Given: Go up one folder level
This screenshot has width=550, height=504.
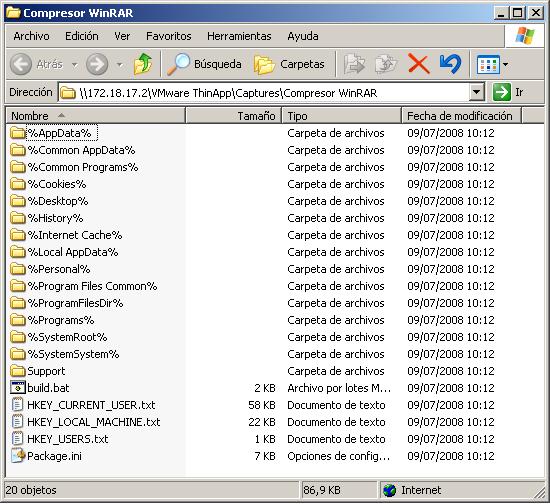Looking at the screenshot, I should point(143,64).
